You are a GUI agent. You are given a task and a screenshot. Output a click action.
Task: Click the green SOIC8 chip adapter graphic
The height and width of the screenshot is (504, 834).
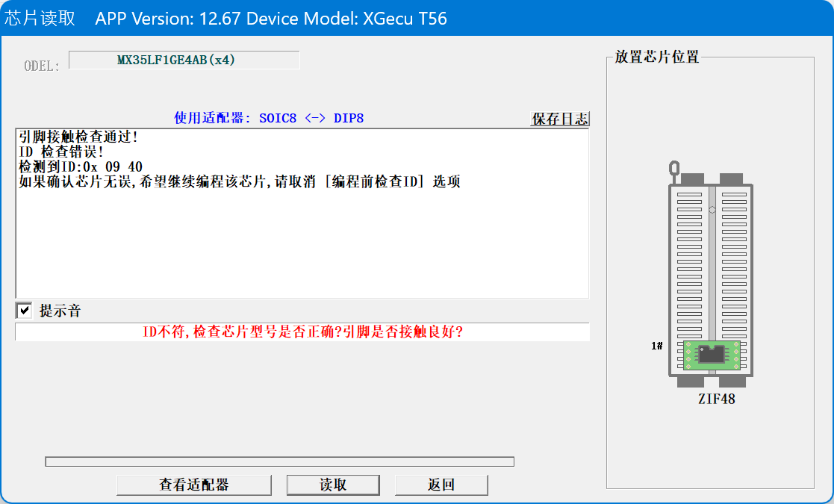point(712,355)
